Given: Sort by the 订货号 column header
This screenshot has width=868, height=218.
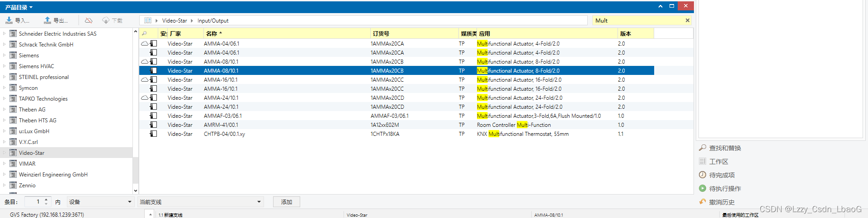Looking at the screenshot, I should pyautogui.click(x=415, y=33).
